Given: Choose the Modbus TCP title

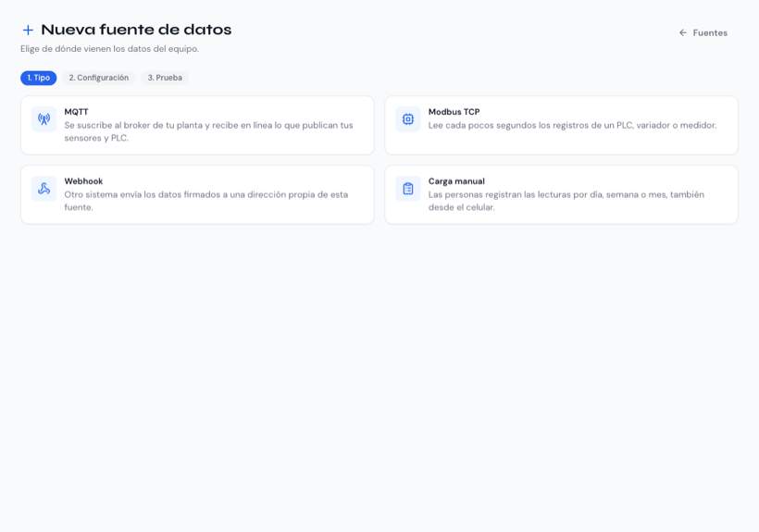Looking at the screenshot, I should (x=454, y=112).
